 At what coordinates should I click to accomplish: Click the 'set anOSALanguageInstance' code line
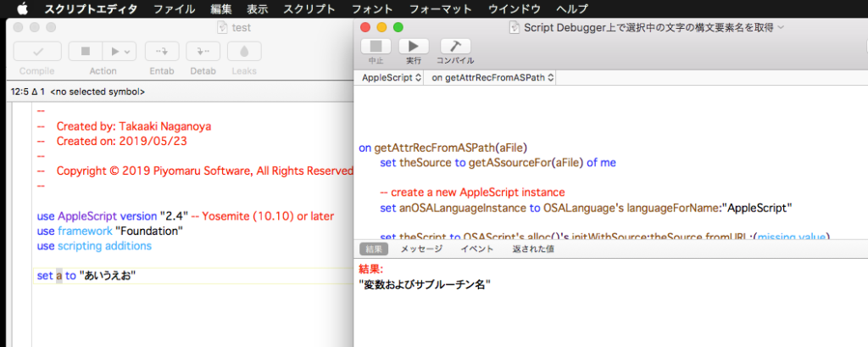pos(587,208)
